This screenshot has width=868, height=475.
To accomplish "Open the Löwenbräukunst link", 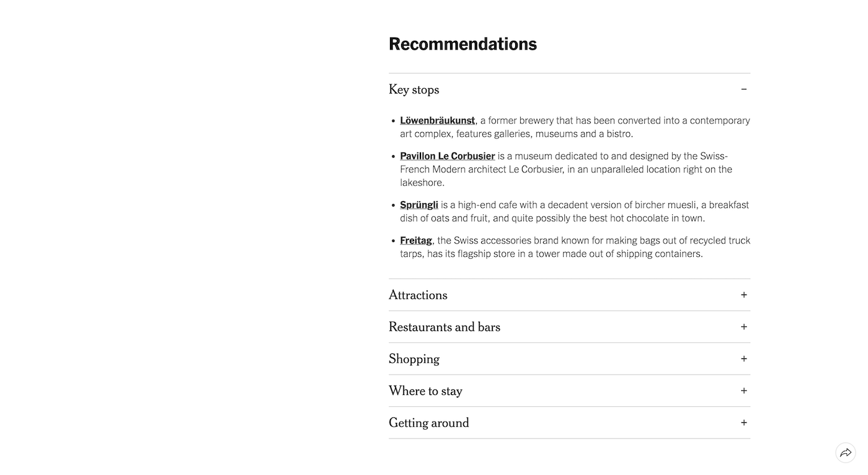I will 437,120.
